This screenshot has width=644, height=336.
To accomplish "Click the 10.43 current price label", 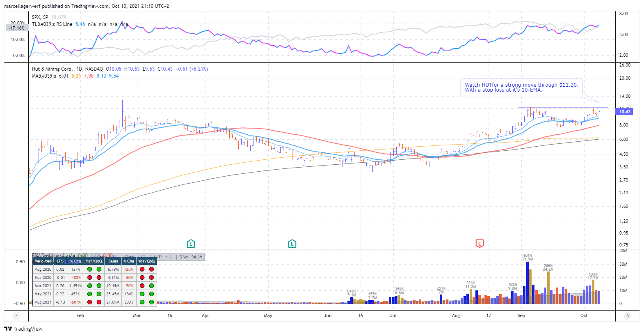I will (624, 112).
